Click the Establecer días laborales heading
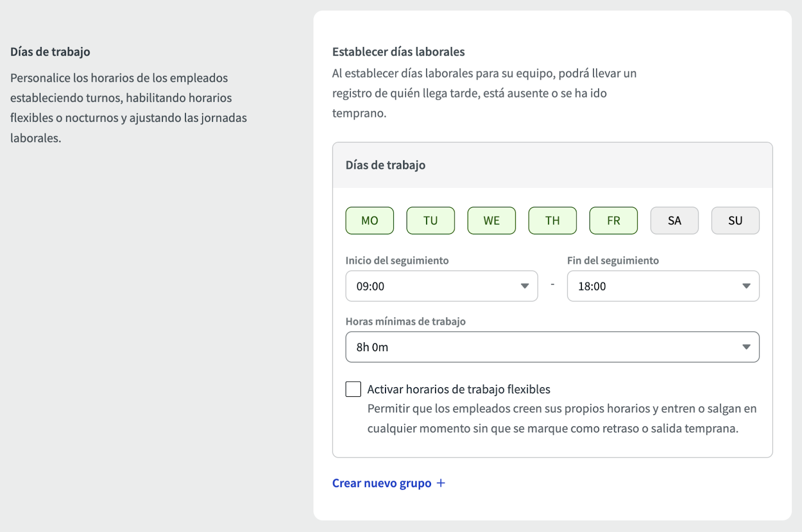Viewport: 802px width, 532px height. (x=398, y=52)
